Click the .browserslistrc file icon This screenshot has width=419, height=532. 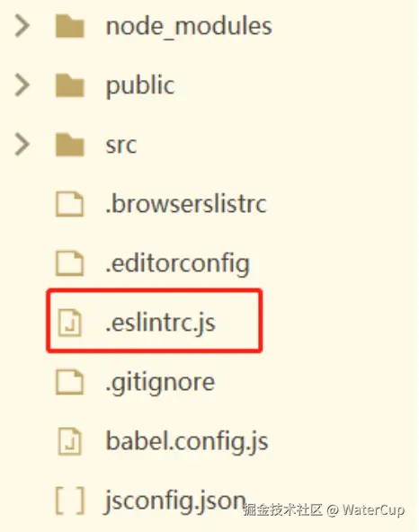pos(69,204)
